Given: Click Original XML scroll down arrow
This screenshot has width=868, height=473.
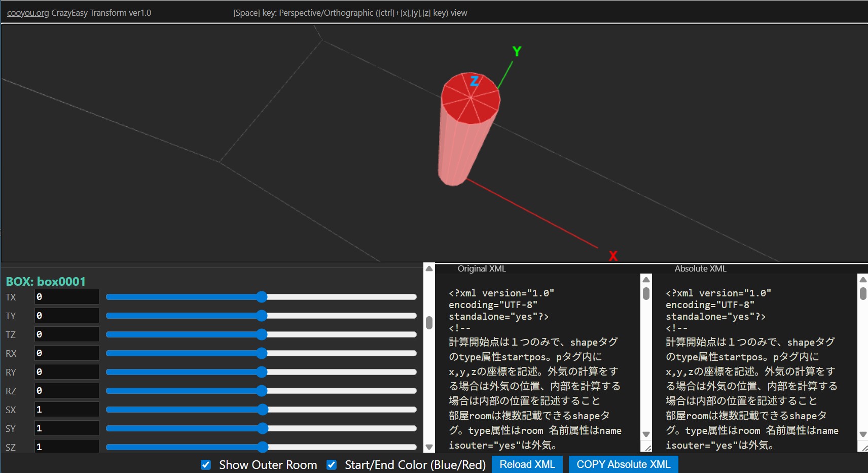Looking at the screenshot, I should [x=646, y=434].
